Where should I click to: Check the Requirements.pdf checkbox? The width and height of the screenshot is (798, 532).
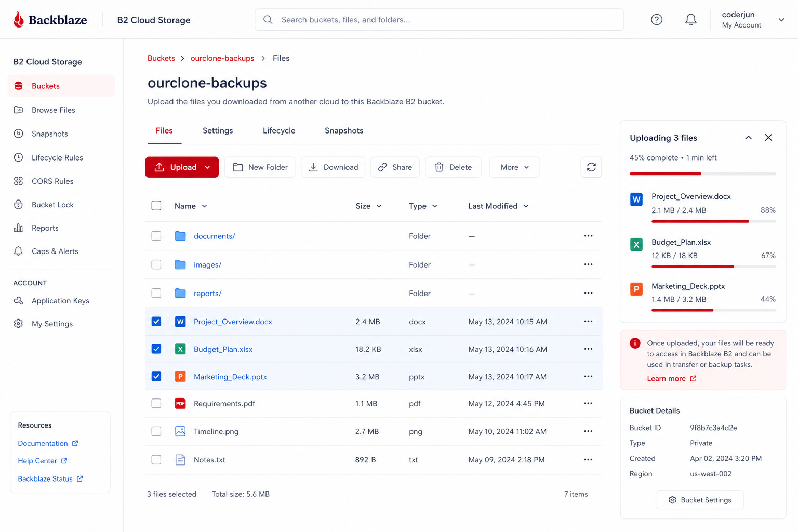(x=156, y=404)
